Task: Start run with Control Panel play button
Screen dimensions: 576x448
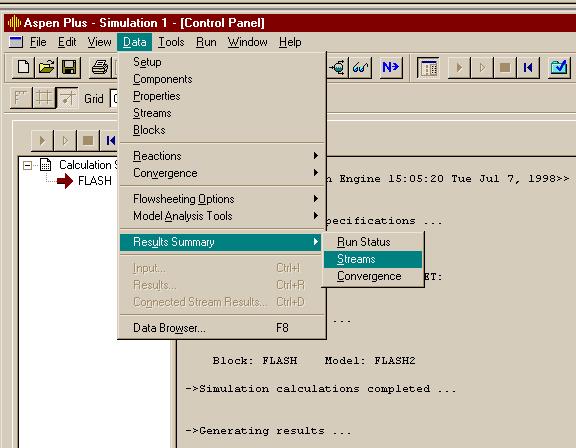Action: coord(42,141)
